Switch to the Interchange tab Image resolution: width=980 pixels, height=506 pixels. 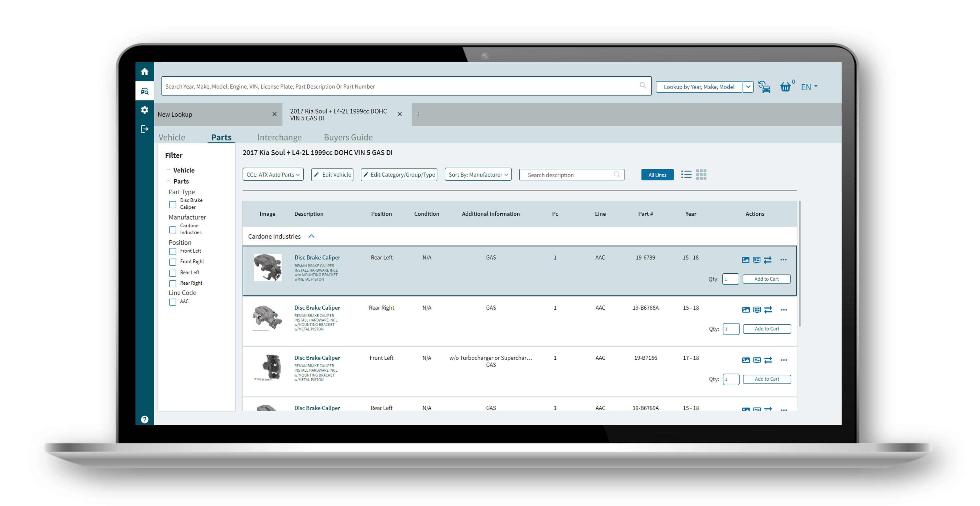tap(280, 137)
